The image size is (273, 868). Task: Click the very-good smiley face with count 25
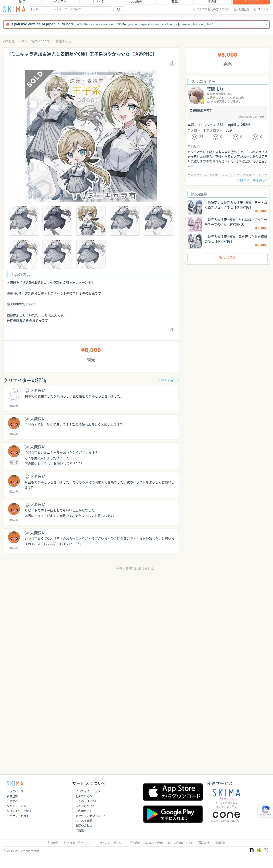[x=194, y=137]
